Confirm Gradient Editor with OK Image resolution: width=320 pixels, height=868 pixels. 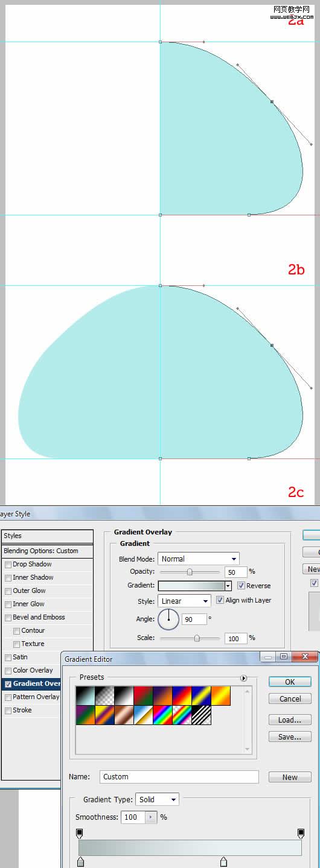pyautogui.click(x=290, y=682)
